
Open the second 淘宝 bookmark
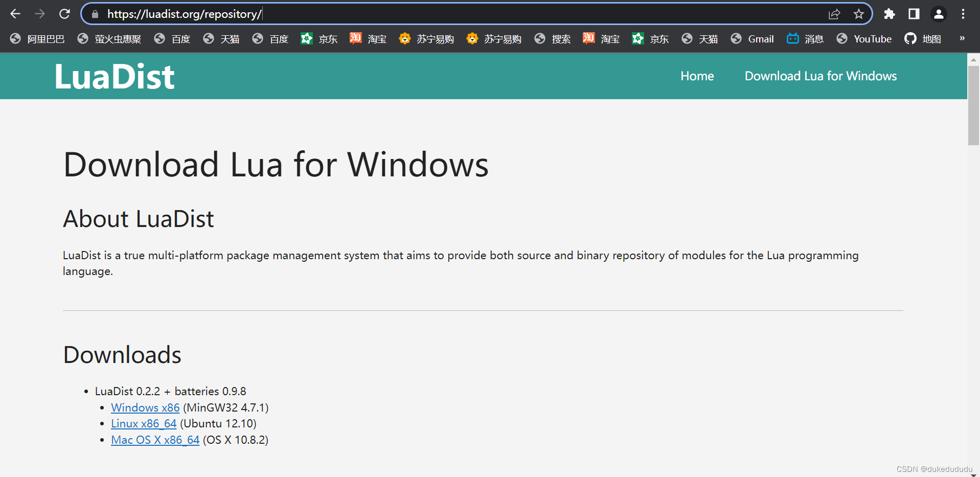(602, 39)
